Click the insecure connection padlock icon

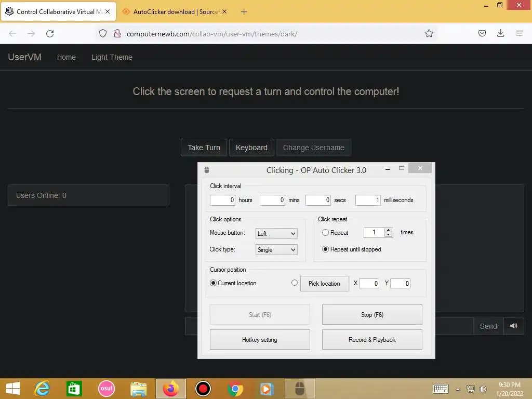117,34
